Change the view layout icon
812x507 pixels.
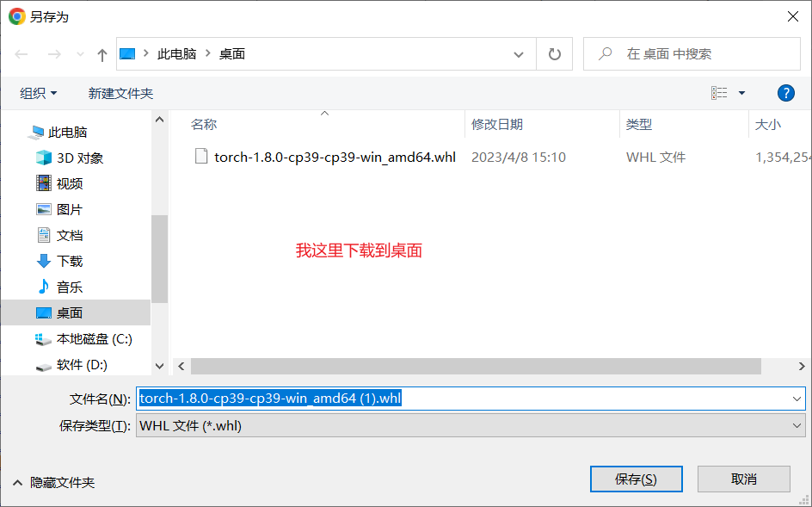coord(719,93)
